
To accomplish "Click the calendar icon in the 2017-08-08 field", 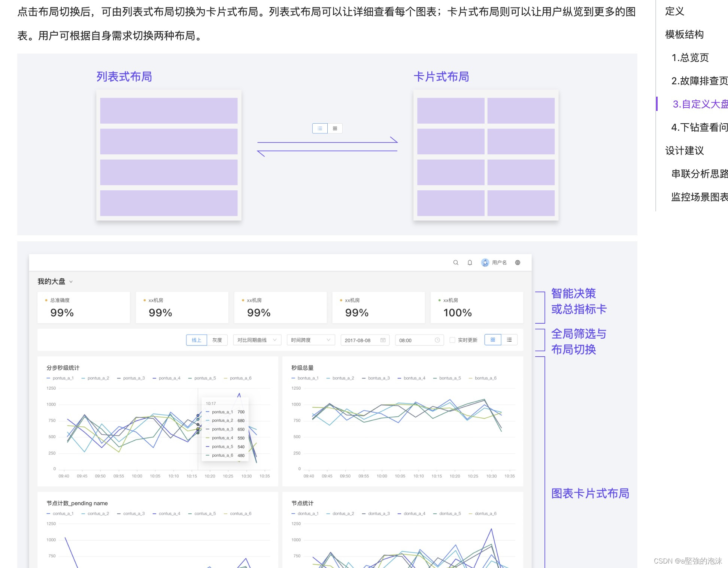I will point(383,340).
